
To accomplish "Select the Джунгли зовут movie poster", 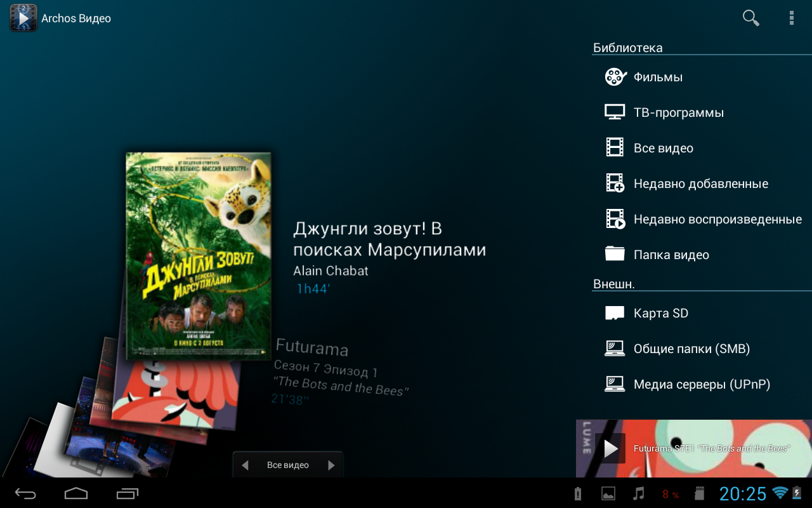I will pos(198,255).
